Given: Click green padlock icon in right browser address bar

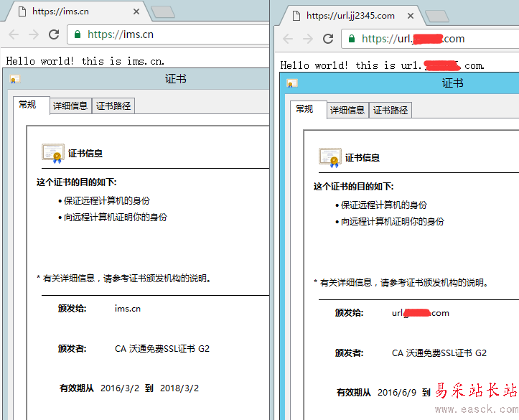Looking at the screenshot, I should pyautogui.click(x=352, y=39).
